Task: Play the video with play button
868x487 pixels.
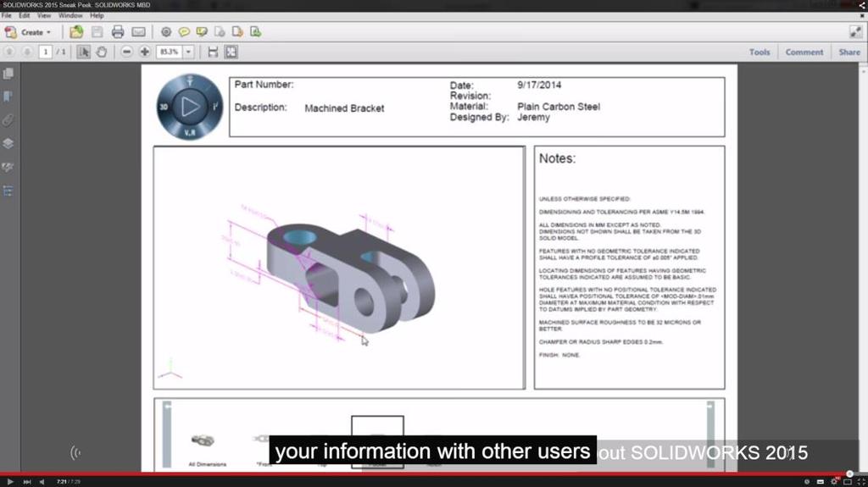Action: [x=10, y=481]
